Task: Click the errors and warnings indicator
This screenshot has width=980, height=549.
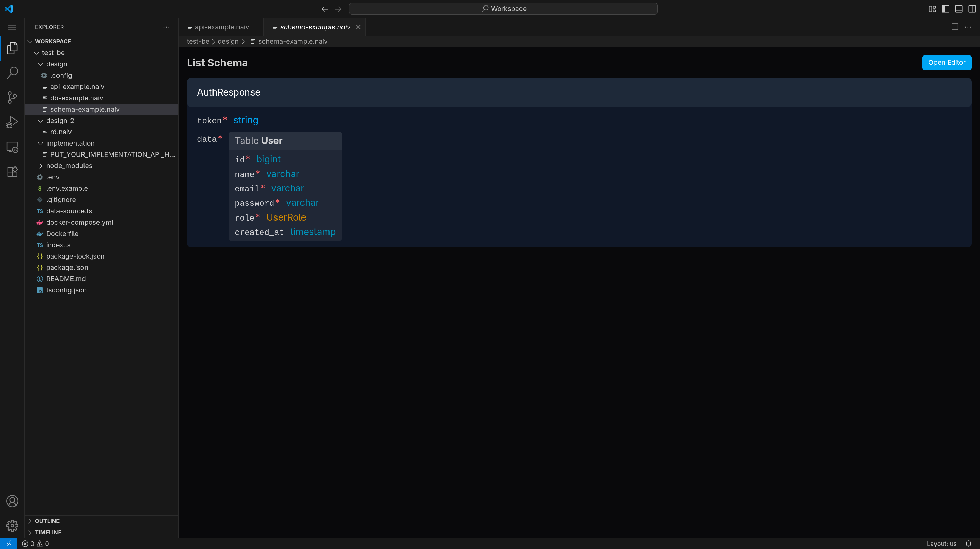Action: pos(35,544)
